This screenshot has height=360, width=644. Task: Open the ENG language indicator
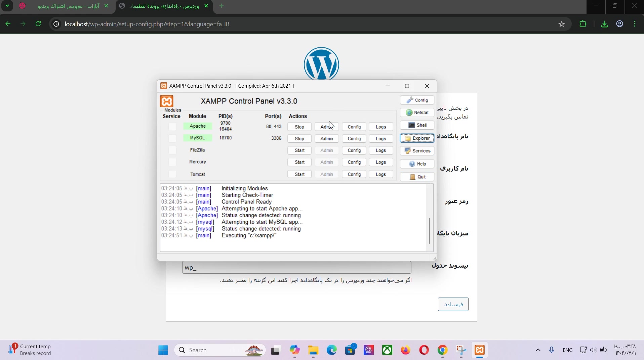[x=567, y=350]
